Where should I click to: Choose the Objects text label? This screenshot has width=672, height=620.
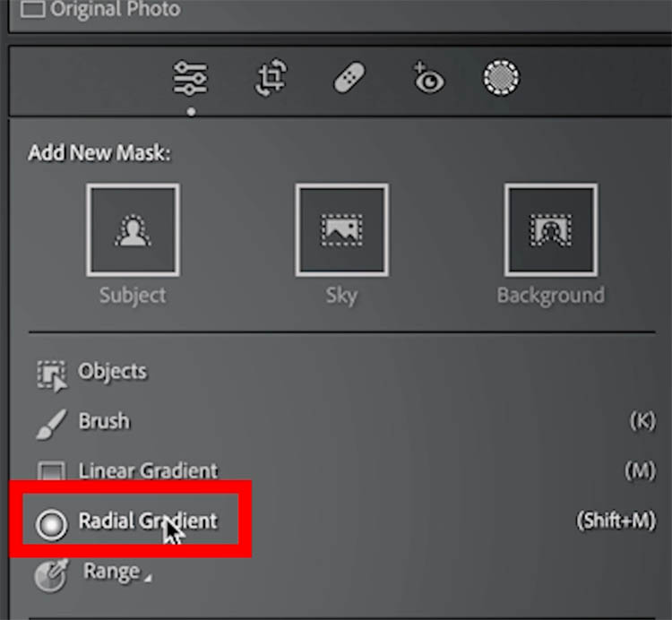112,371
